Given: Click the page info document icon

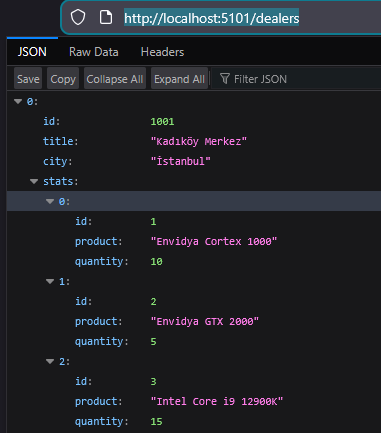Looking at the screenshot, I should coord(106,17).
